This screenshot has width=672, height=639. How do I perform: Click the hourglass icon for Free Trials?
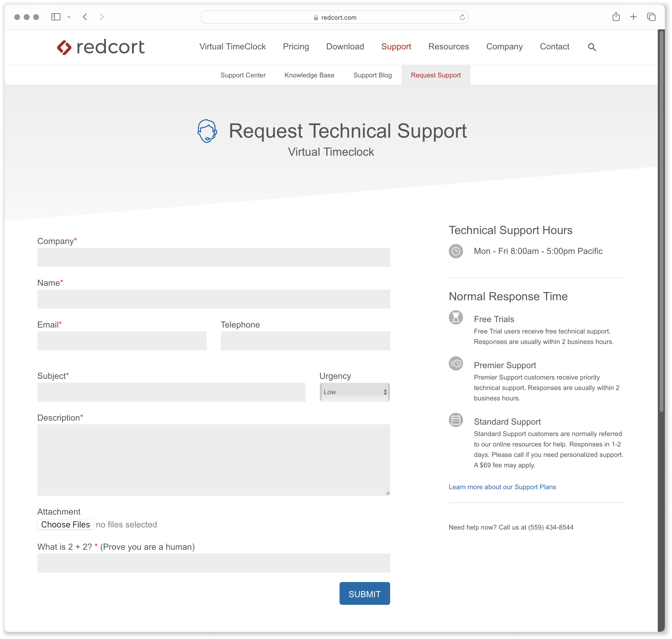pyautogui.click(x=456, y=317)
